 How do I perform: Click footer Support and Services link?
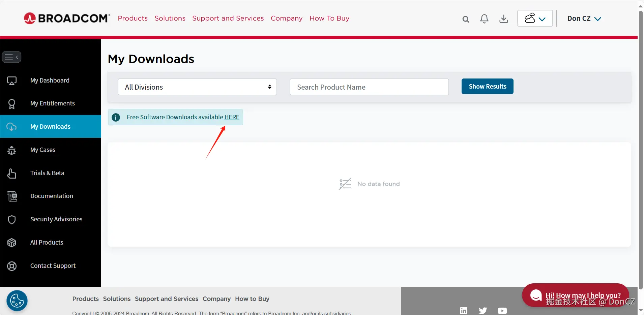pos(167,298)
